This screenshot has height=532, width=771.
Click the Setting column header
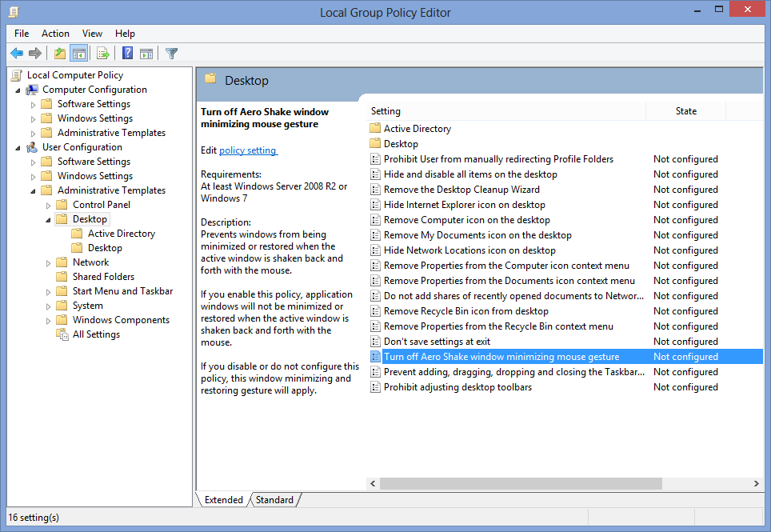(x=506, y=111)
